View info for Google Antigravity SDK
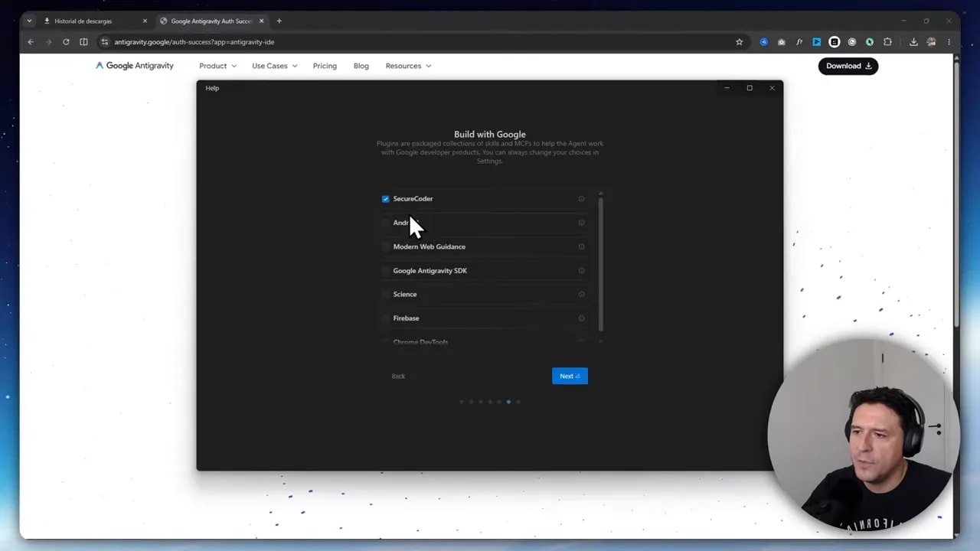The width and height of the screenshot is (980, 551). click(x=581, y=270)
